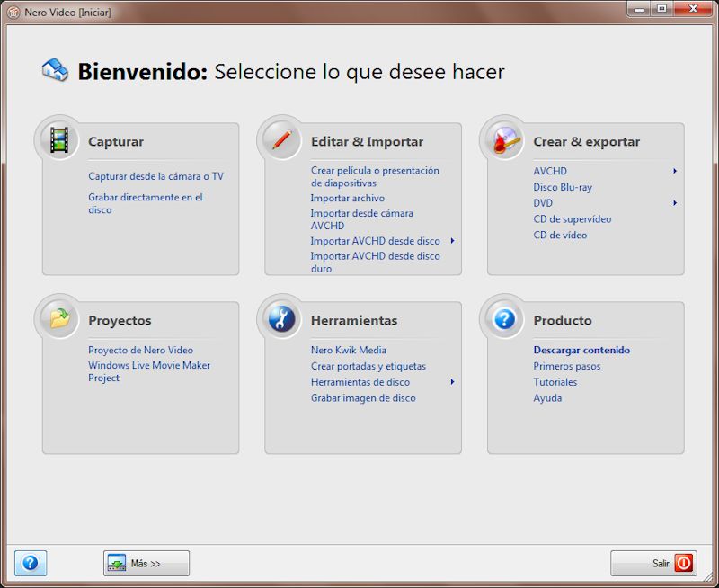Open Primeros pasos

click(x=567, y=366)
